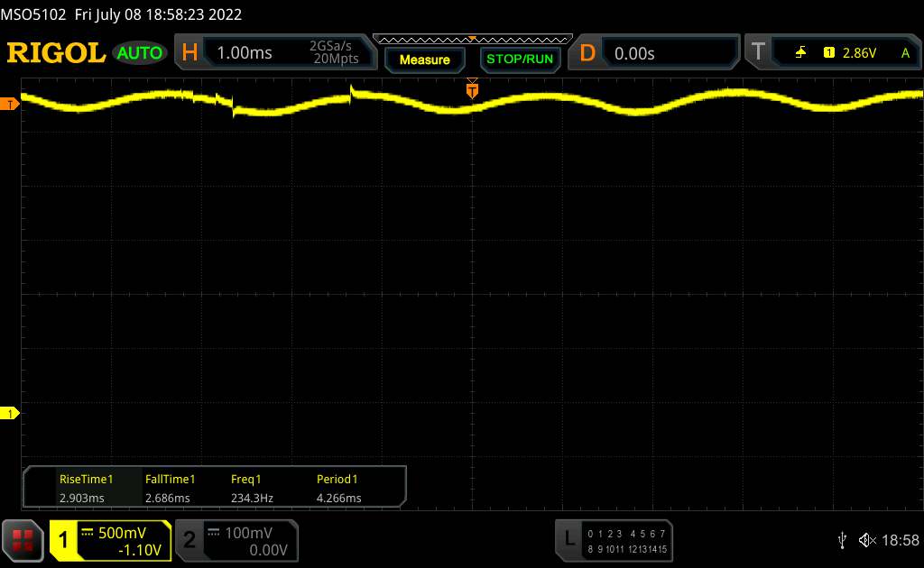Open the 0.00s horizontal delay setting
Viewport: 924px width, 568px height.
635,53
